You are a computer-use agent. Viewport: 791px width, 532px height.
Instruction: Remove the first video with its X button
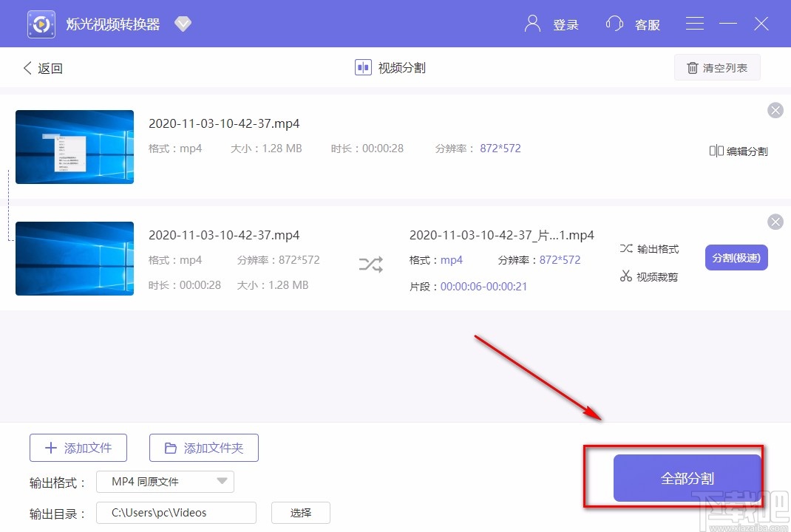pos(775,110)
